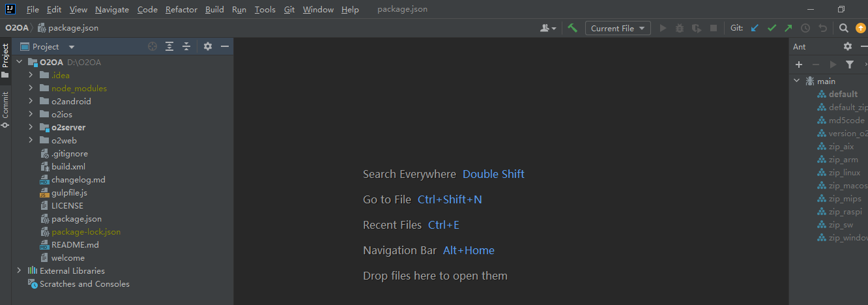868x305 pixels.
Task: Collapse all in Project panel
Action: tap(186, 46)
